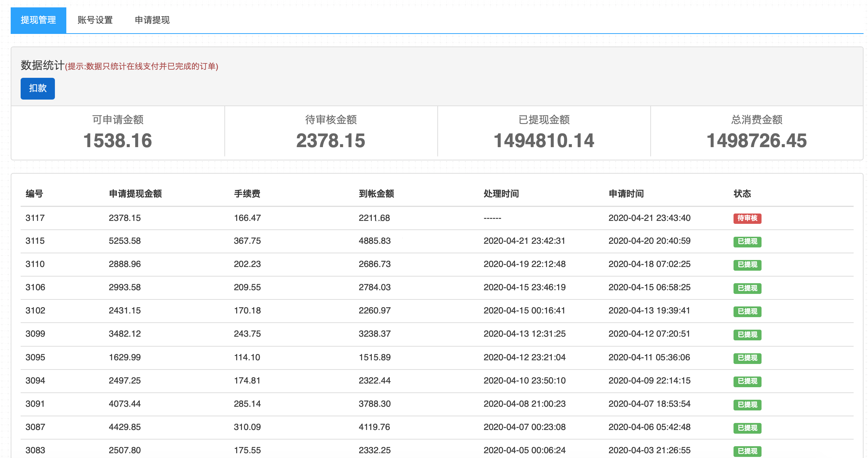The height and width of the screenshot is (458, 868).
Task: Open the 申请提现 tab
Action: coord(152,20)
